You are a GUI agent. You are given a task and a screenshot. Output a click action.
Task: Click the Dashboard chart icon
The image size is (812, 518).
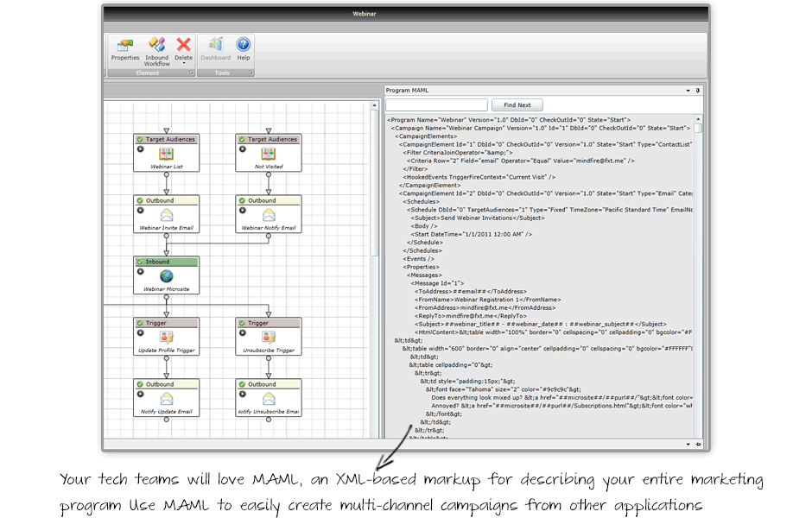click(x=215, y=45)
